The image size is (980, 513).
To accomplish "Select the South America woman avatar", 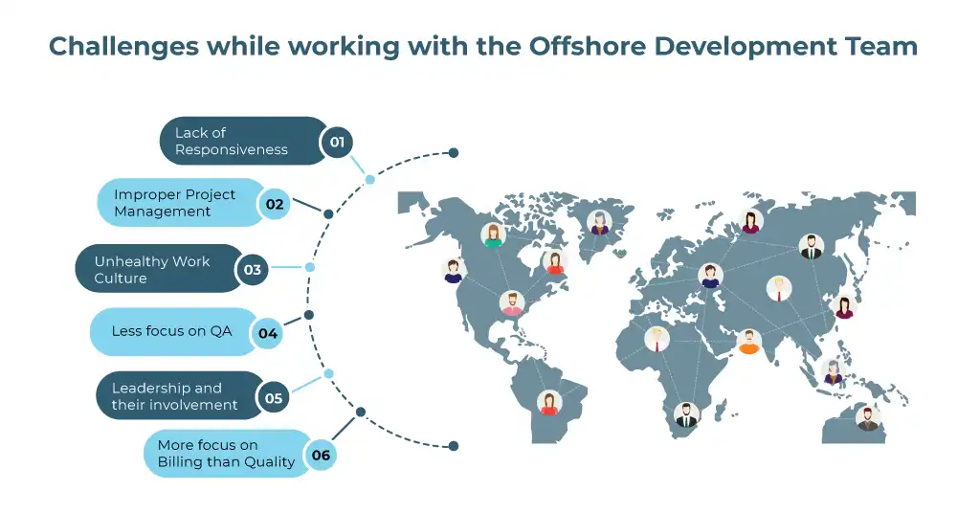I will coord(549,403).
